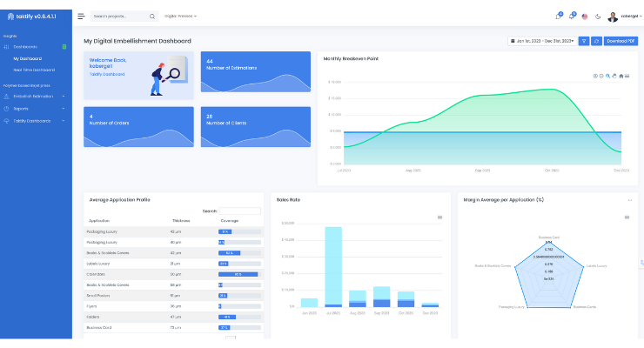This screenshot has width=644, height=348.
Task: Expand the Embellish Estimation sidebar section
Action: (x=33, y=96)
